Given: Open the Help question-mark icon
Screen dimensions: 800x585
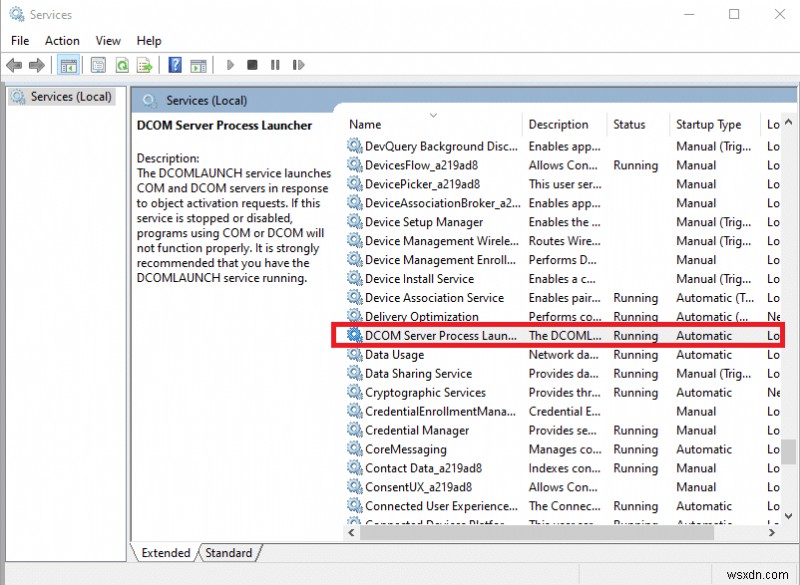Looking at the screenshot, I should [x=175, y=65].
